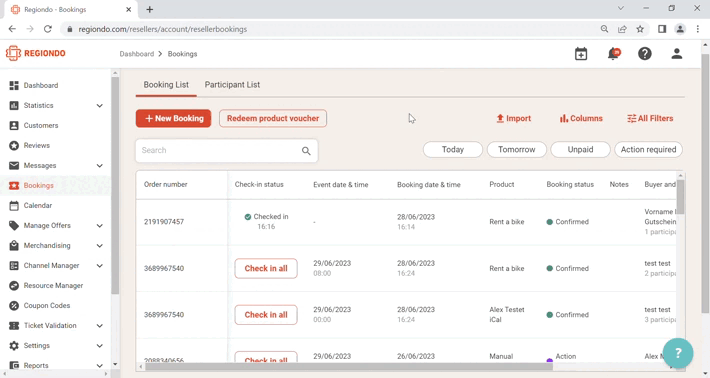Click the Reviews star icon
This screenshot has height=378, width=710.
point(14,145)
